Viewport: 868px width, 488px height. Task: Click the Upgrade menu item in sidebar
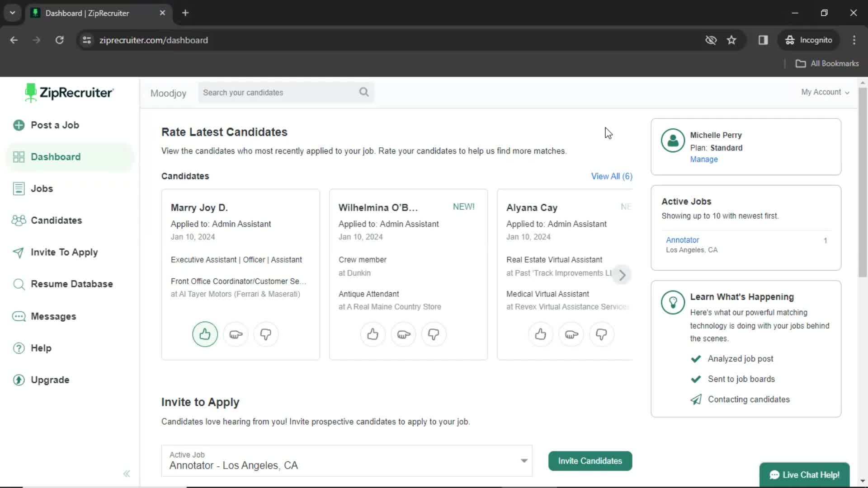click(49, 380)
